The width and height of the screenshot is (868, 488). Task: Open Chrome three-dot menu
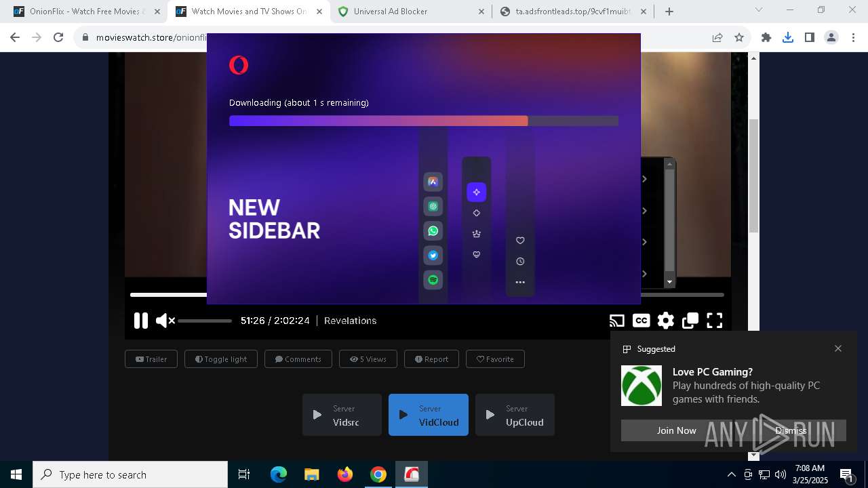click(x=853, y=38)
